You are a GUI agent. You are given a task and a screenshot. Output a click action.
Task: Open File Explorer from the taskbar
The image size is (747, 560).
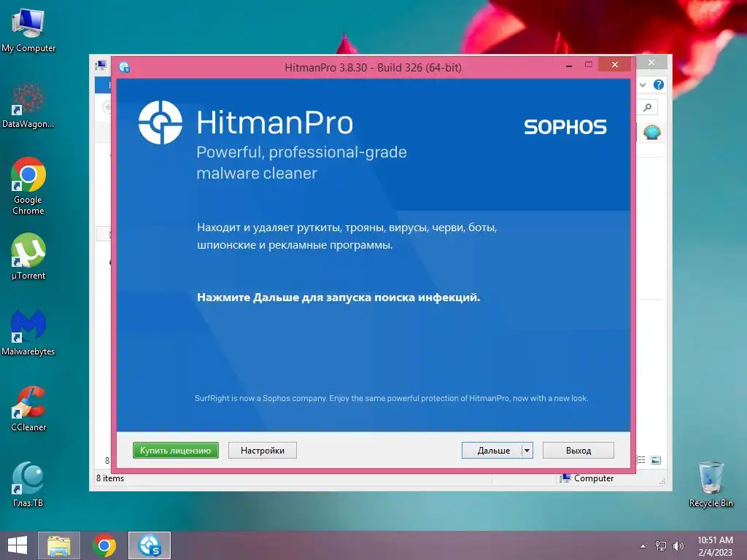tap(59, 545)
